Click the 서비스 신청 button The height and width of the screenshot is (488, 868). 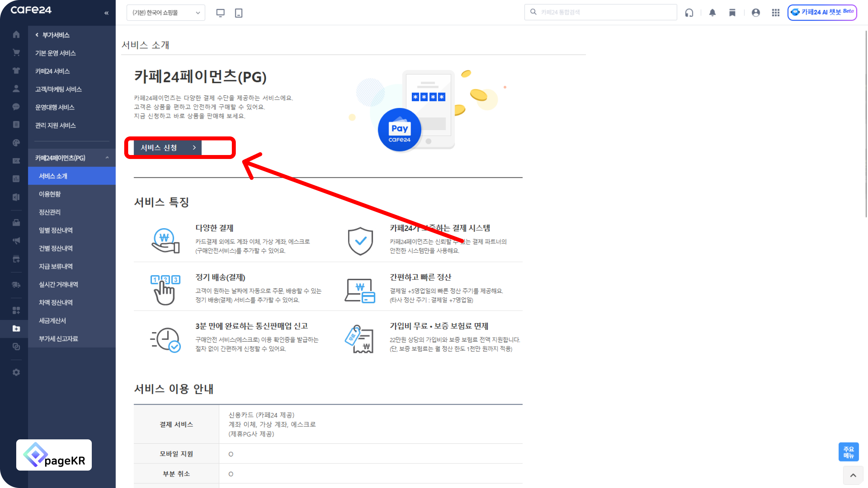pyautogui.click(x=168, y=148)
